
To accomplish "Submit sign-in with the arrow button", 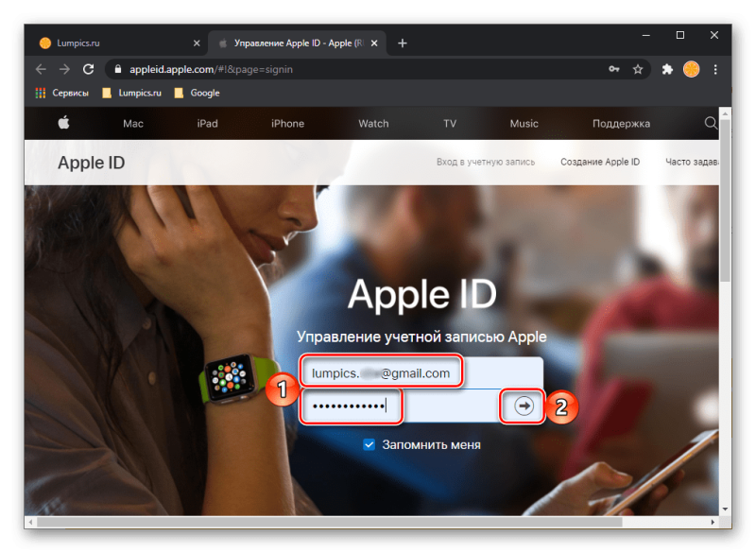I will tap(524, 406).
